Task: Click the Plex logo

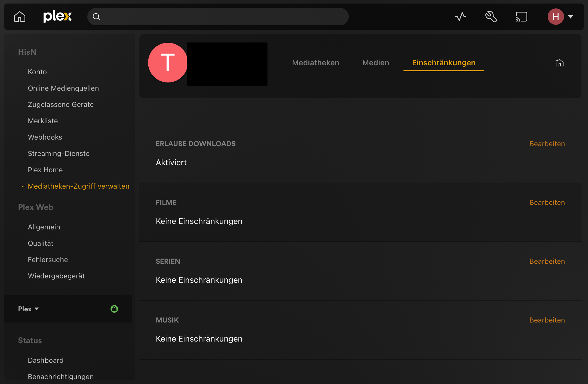Action: [57, 17]
